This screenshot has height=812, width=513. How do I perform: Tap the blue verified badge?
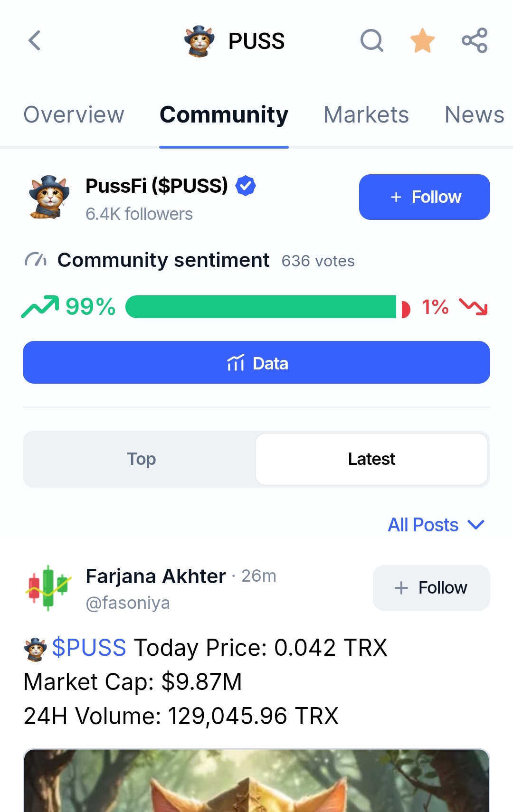246,186
